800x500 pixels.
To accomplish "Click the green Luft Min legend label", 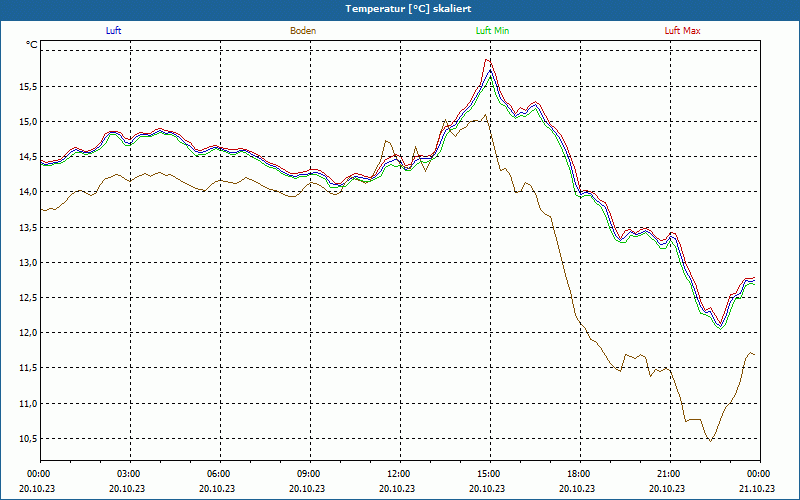I will pyautogui.click(x=492, y=31).
